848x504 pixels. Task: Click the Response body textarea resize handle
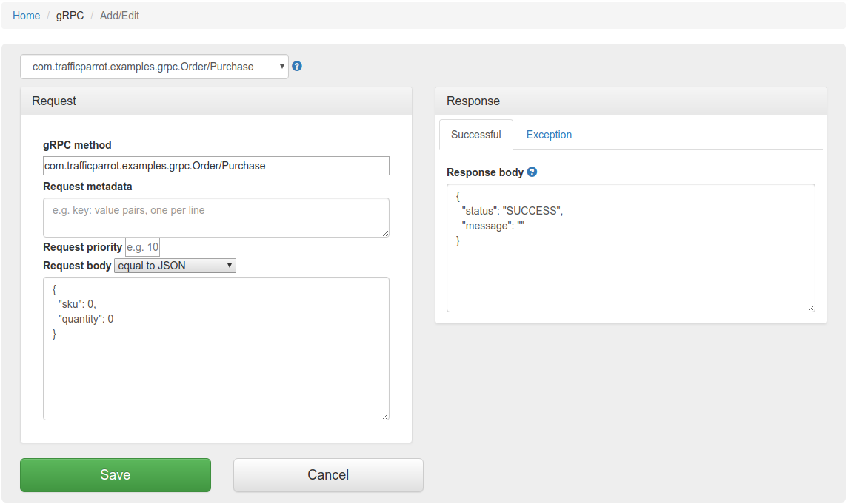point(811,308)
